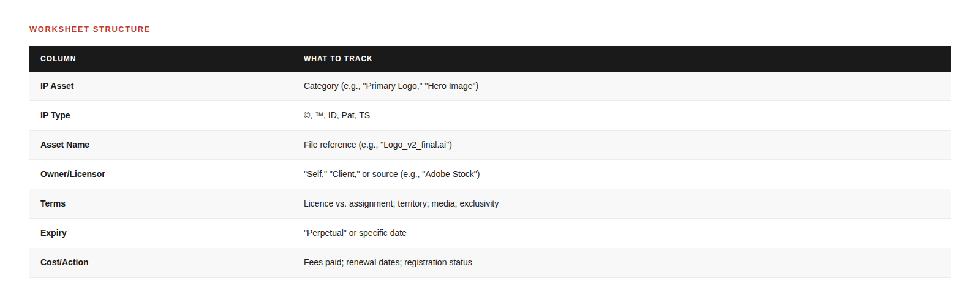This screenshot has height=307, width=980.
Task: Click the "Hero Image" example text
Action: pos(451,86)
